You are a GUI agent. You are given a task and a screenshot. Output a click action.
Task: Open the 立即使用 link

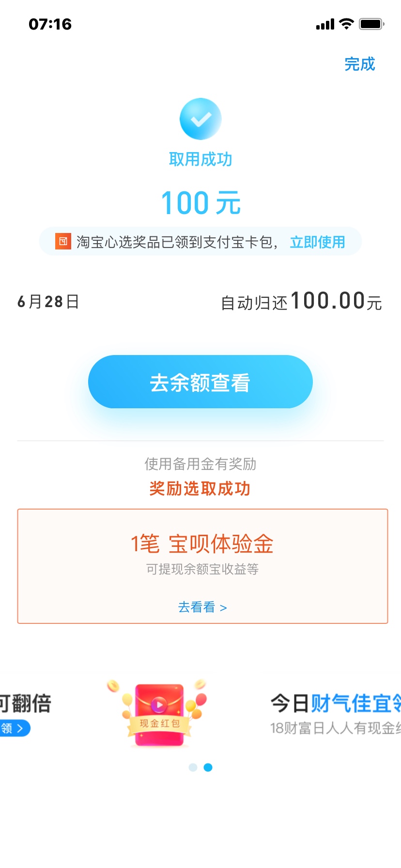click(317, 242)
